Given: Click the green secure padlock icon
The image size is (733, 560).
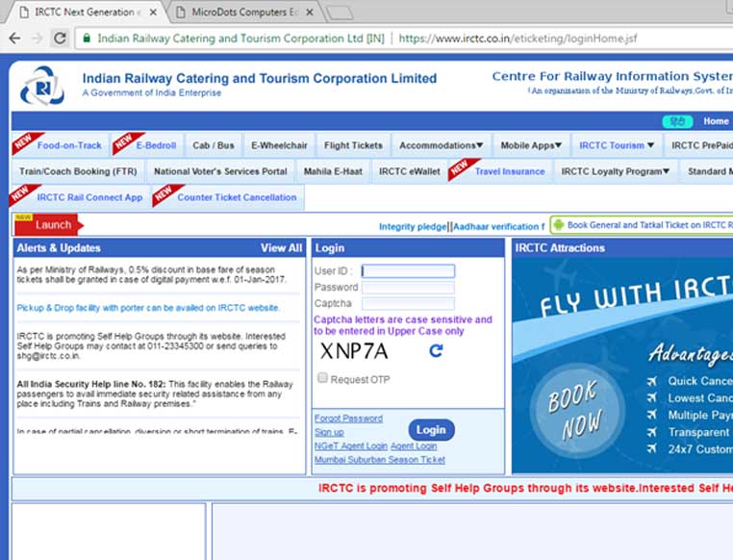Looking at the screenshot, I should pyautogui.click(x=87, y=38).
